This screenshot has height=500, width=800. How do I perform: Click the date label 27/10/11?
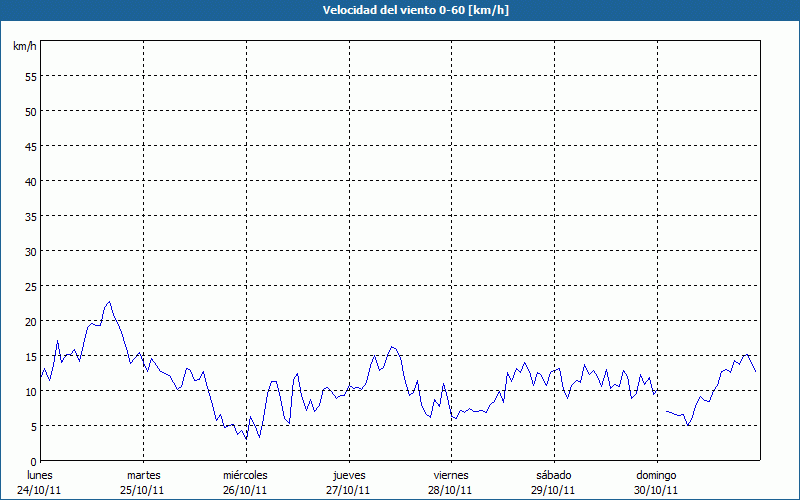(348, 490)
